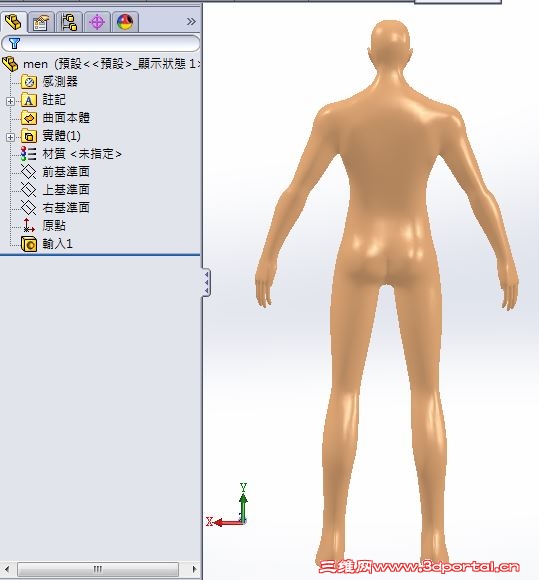
Task: Switch to the ConfigurationManager tab
Action: pyautogui.click(x=69, y=22)
